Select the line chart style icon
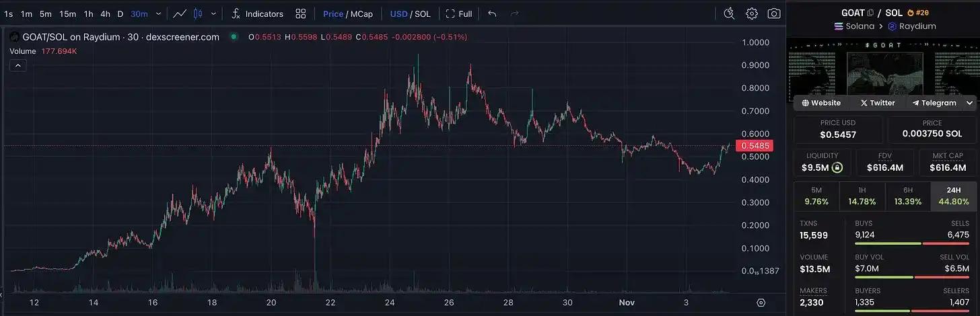980x316 pixels. (180, 13)
